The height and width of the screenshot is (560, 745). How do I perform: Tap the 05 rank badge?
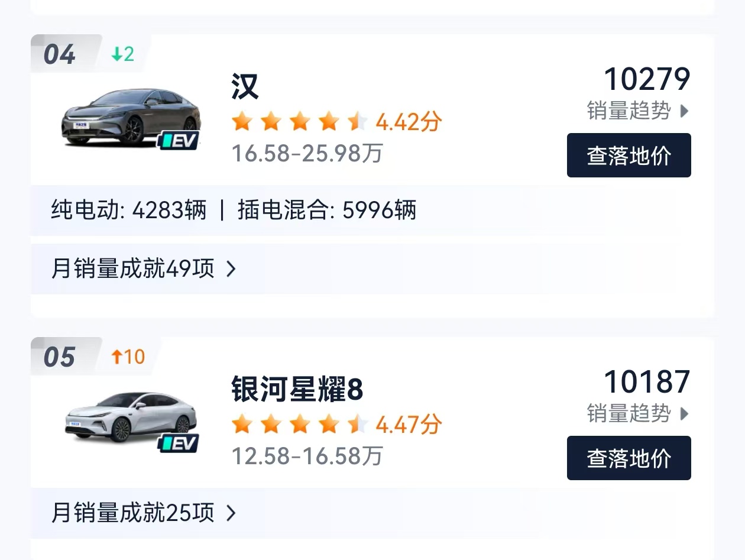pos(59,357)
